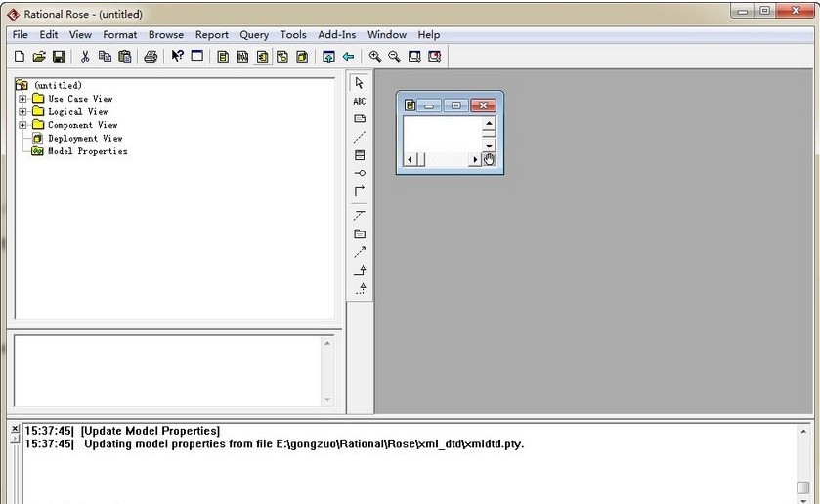Expand the Use Case View node
Screen dimensions: 820x504
pyautogui.click(x=22, y=99)
